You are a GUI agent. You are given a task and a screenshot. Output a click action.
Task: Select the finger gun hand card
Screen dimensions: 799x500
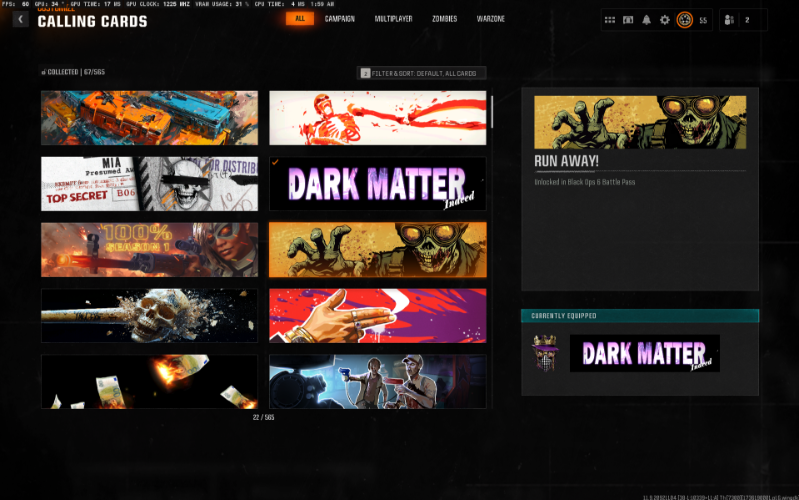click(x=378, y=315)
